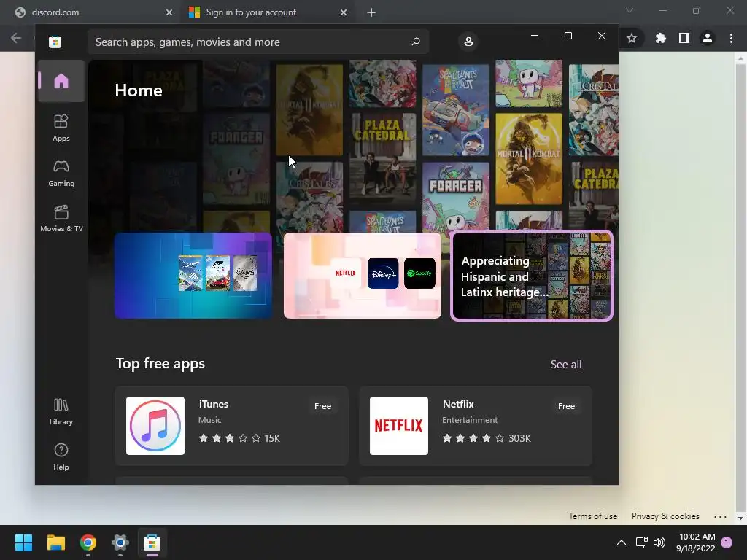Open Movies & TV section

pos(61,219)
